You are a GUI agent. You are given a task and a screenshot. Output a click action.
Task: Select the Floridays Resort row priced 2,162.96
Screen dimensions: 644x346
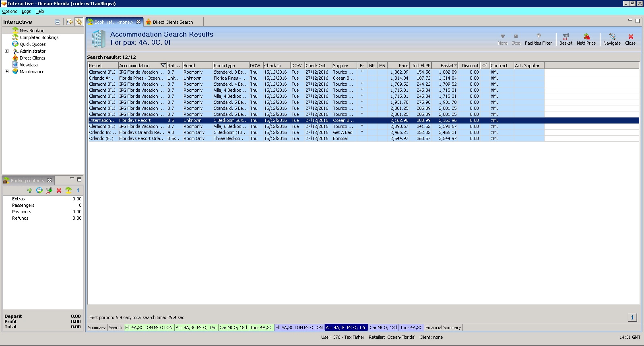click(363, 120)
